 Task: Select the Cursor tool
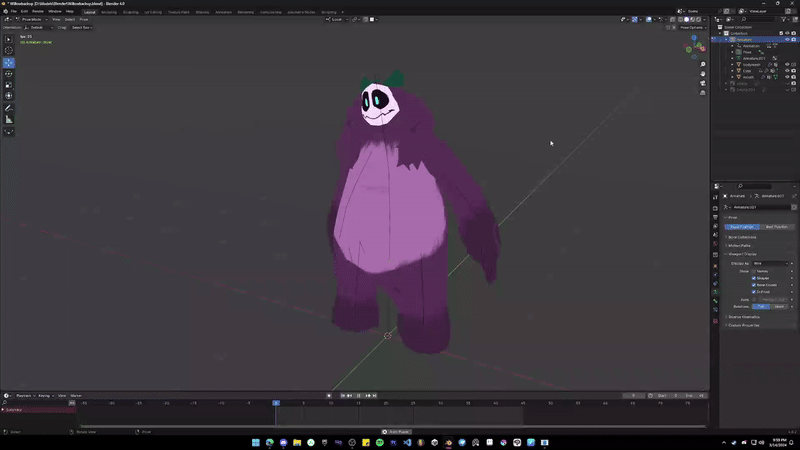click(9, 51)
